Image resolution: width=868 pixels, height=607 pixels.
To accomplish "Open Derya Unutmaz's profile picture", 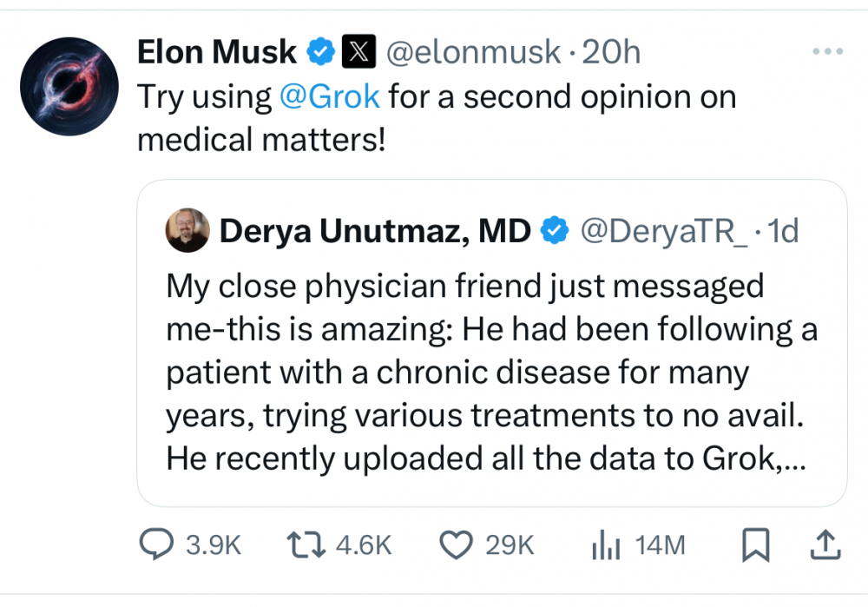I will click(187, 231).
